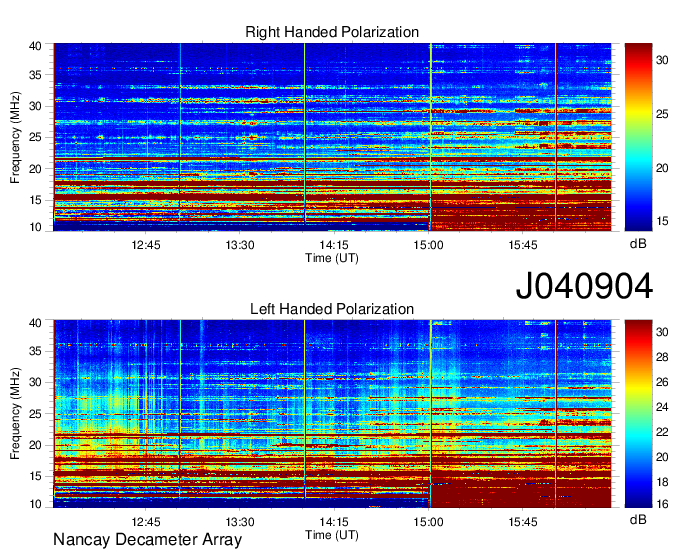The height and width of the screenshot is (552, 680).
Task: Click 'Frequency (MHz)' axis label of bottom plot
Action: click(15, 414)
